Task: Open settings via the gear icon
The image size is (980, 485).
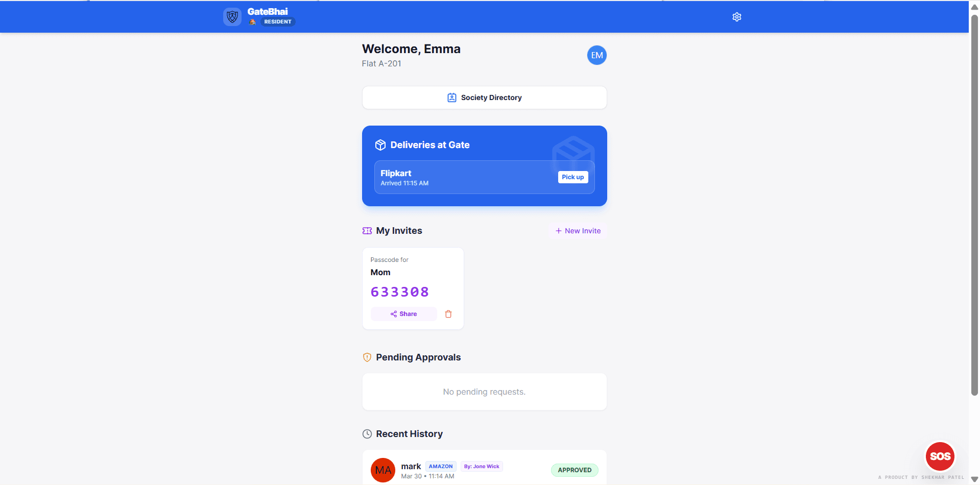Action: pos(736,17)
